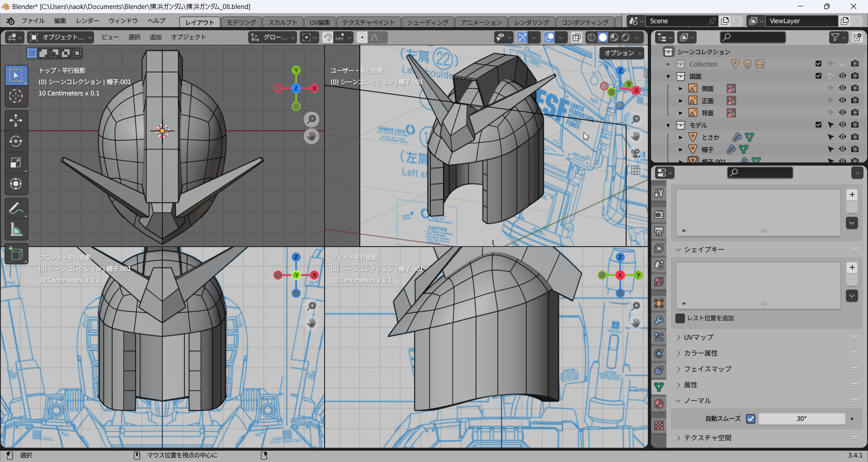
Task: Select the Scale tool
Action: tap(16, 163)
